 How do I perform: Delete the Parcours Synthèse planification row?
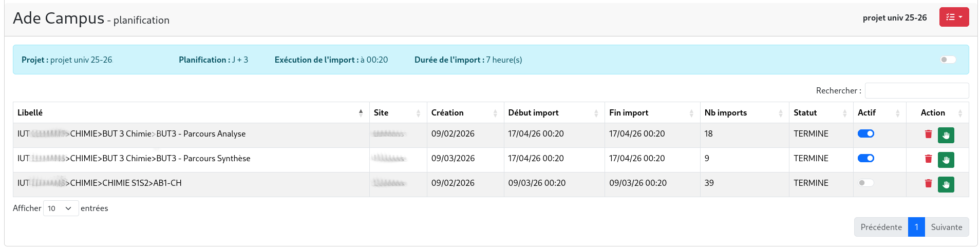(928, 159)
